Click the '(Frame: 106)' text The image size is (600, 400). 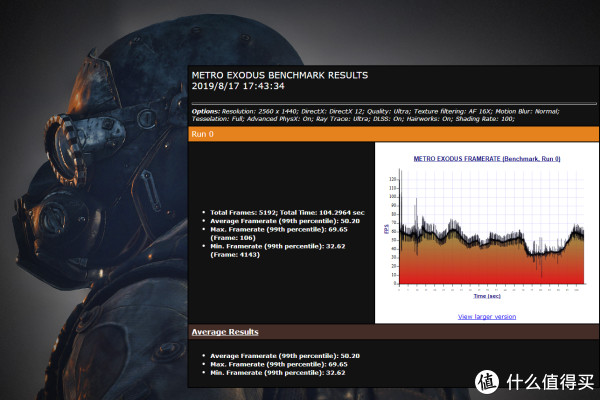(233, 238)
